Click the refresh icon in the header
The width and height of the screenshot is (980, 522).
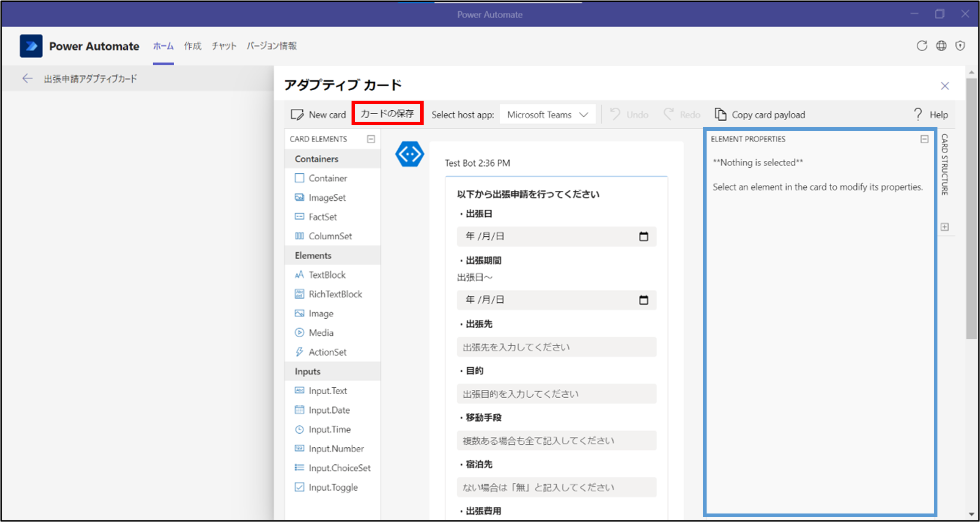[922, 46]
